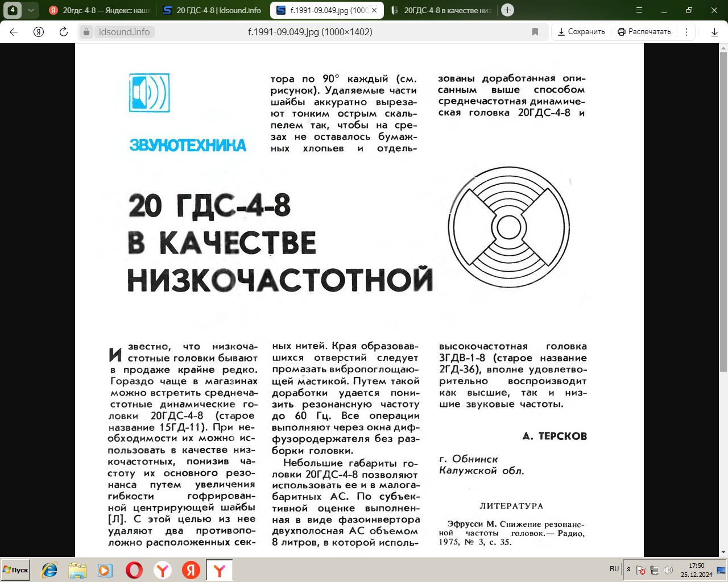Expand hidden system tray icons
This screenshot has height=582, width=728.
628,569
